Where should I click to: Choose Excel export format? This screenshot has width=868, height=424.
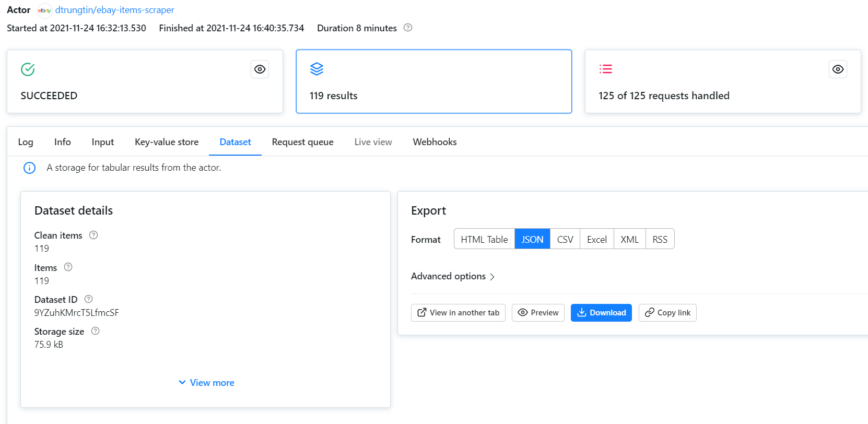[597, 239]
